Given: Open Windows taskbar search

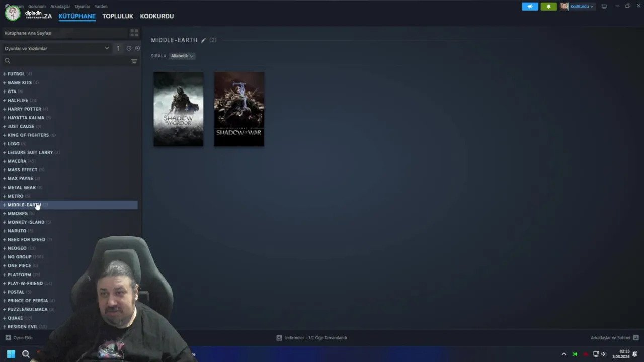Looking at the screenshot, I should point(26,354).
